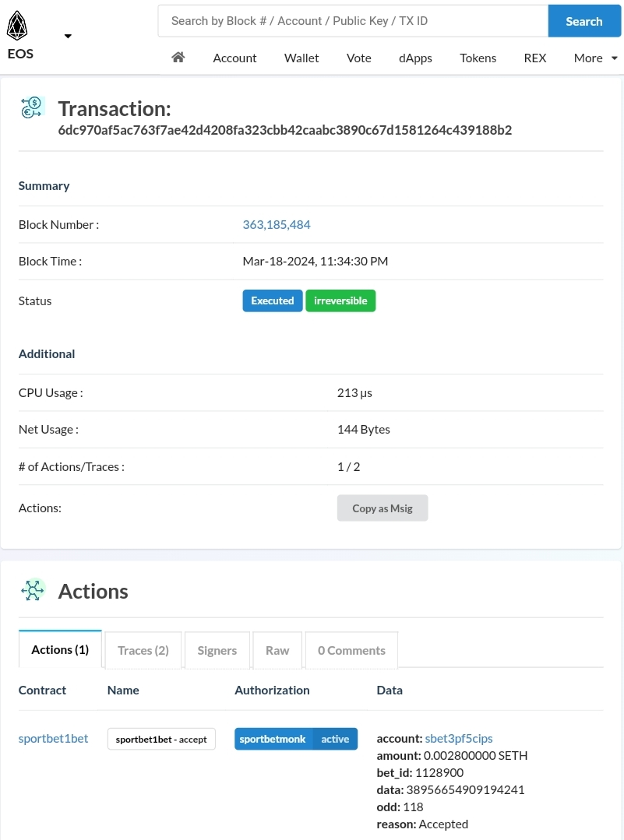Click the transaction exchange icon
The width and height of the screenshot is (624, 840).
click(33, 107)
